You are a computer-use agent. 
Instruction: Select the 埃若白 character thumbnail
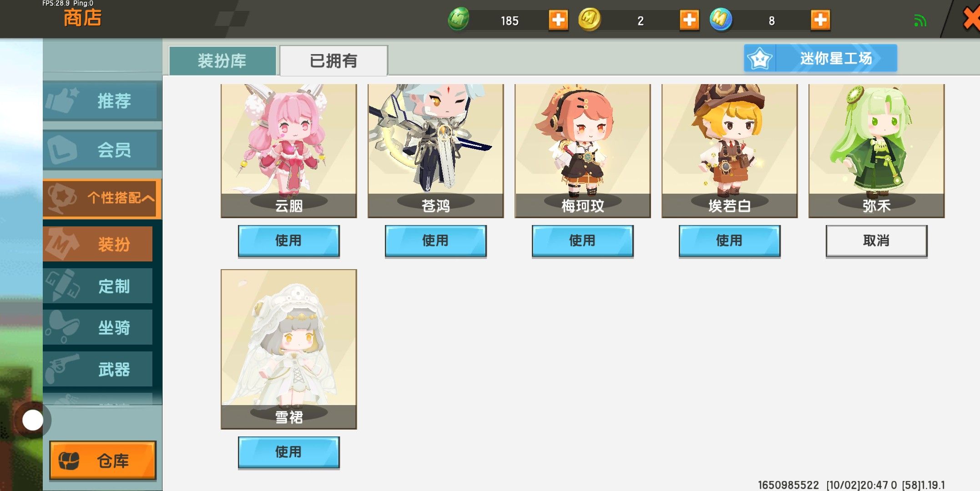(x=729, y=150)
